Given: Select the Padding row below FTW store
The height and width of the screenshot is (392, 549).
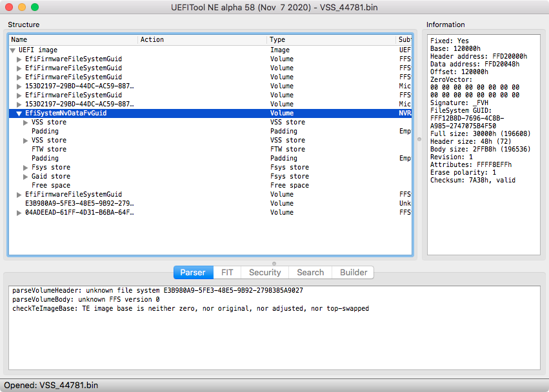Looking at the screenshot, I should pyautogui.click(x=210, y=158).
